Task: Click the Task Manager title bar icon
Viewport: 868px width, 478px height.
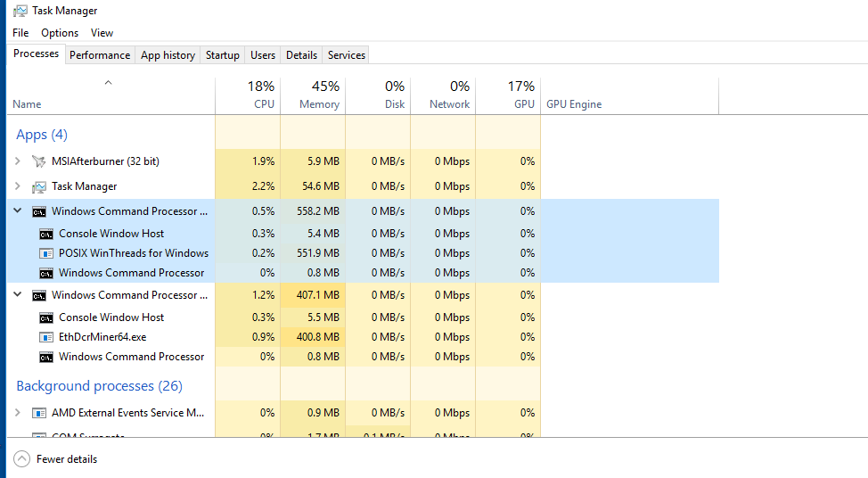Action: pos(20,11)
